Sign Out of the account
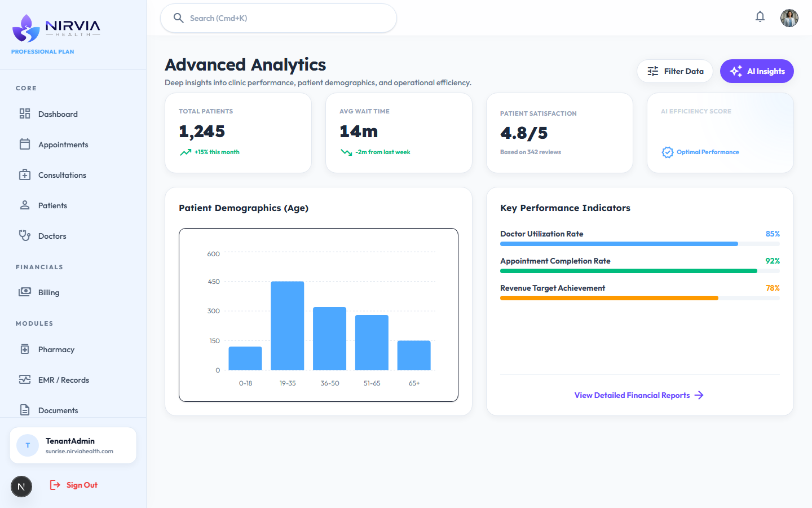The image size is (812, 508). 73,485
